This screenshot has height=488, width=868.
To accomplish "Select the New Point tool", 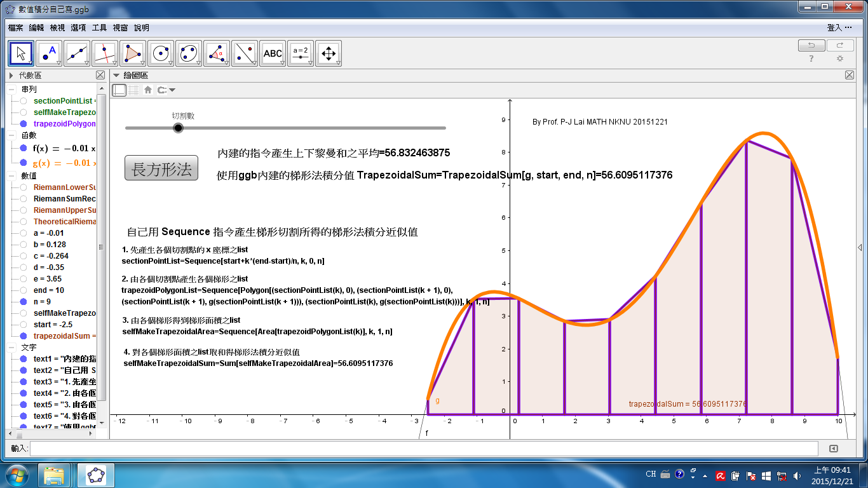I will click(x=48, y=53).
